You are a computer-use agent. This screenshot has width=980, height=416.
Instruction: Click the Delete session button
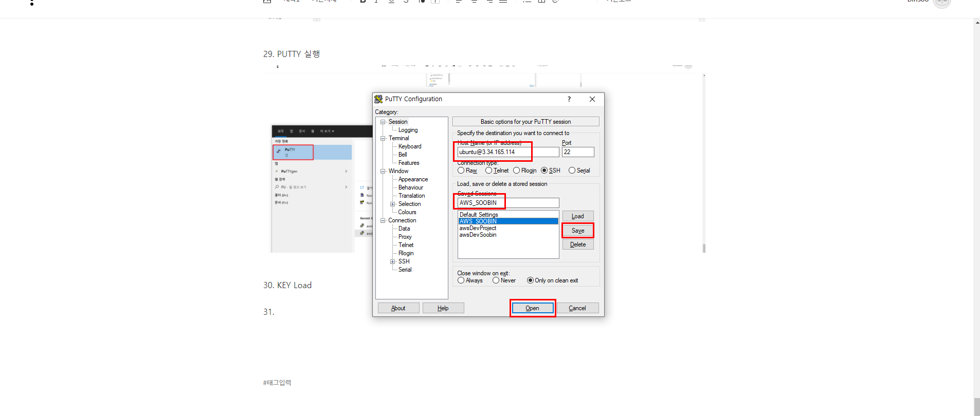coord(578,244)
